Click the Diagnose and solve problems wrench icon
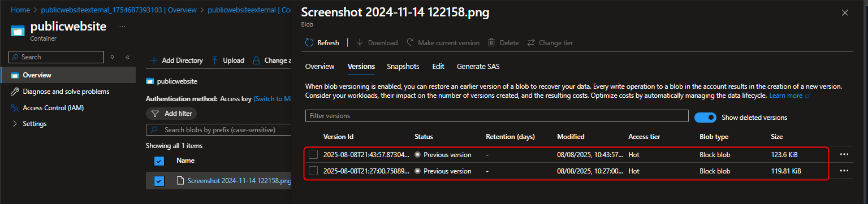Screen dimensions: 868x204 coord(15,92)
